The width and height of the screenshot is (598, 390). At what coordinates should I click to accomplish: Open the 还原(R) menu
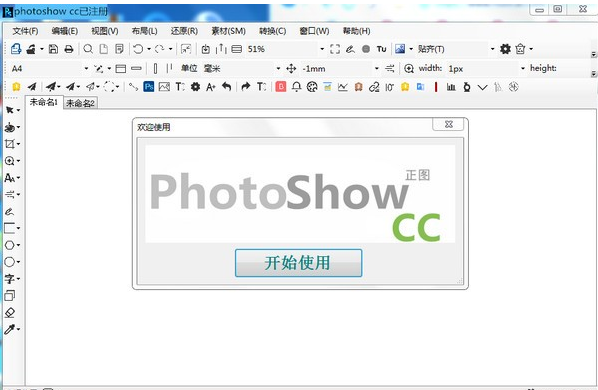pyautogui.click(x=184, y=31)
